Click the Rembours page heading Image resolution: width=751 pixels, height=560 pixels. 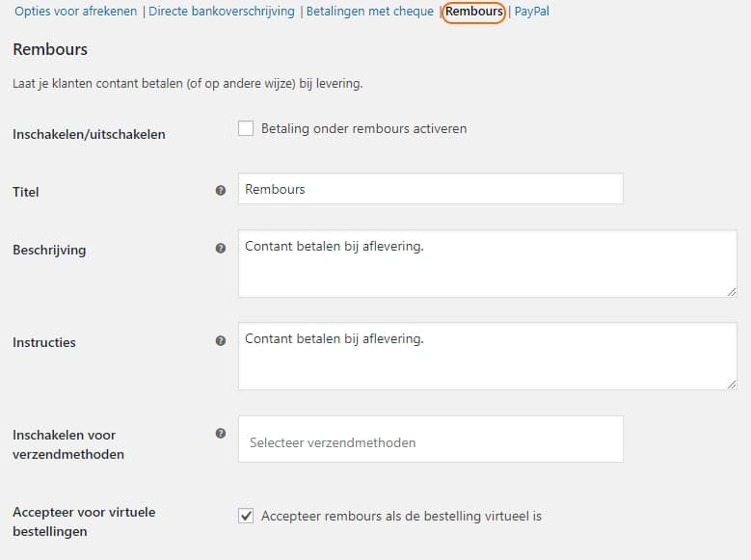coord(50,49)
